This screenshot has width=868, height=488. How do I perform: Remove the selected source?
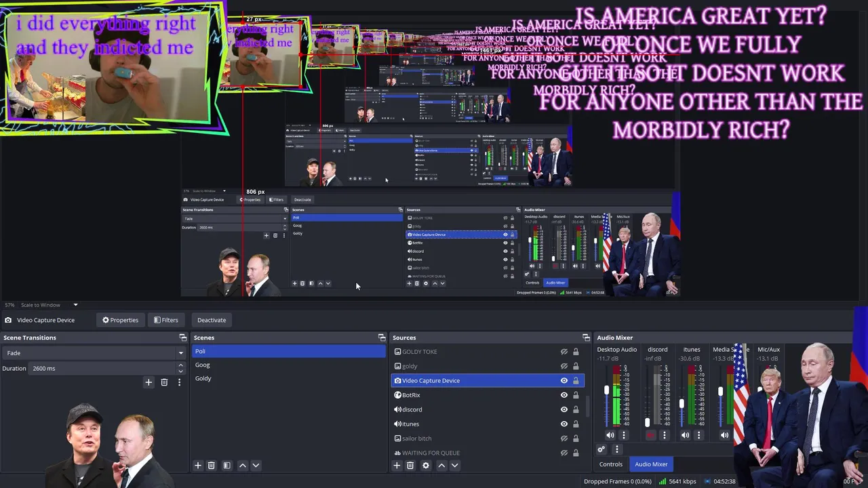[410, 466]
